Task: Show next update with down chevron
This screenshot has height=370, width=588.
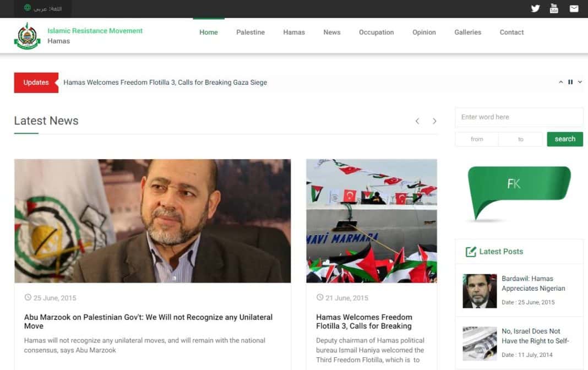Action: tap(580, 82)
